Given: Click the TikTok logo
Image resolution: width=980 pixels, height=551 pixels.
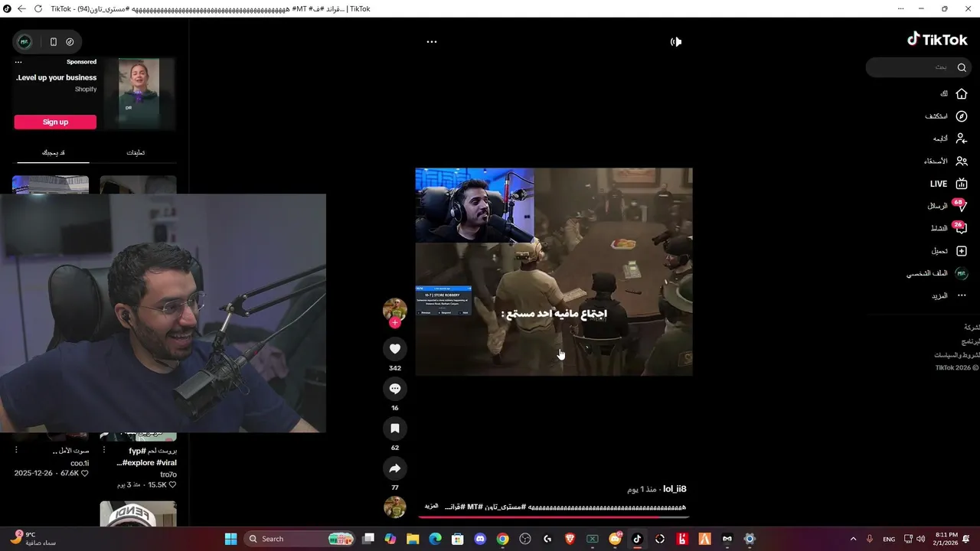Looking at the screenshot, I should [937, 39].
